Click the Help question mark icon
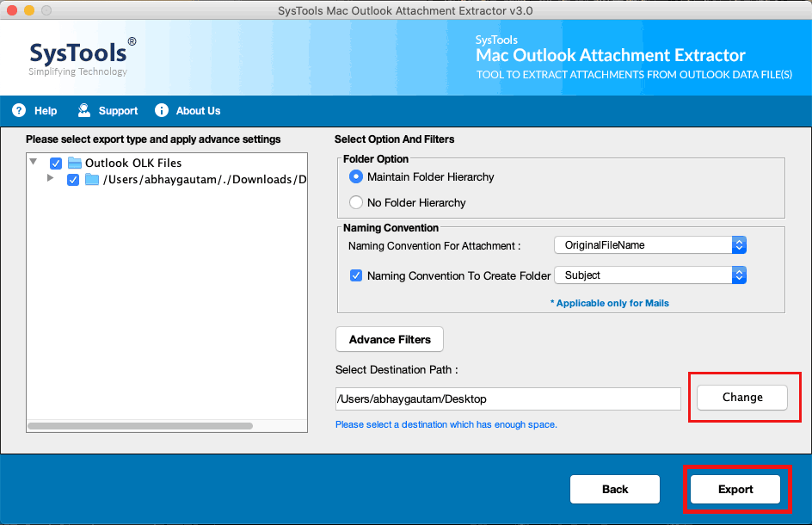 pyautogui.click(x=19, y=110)
